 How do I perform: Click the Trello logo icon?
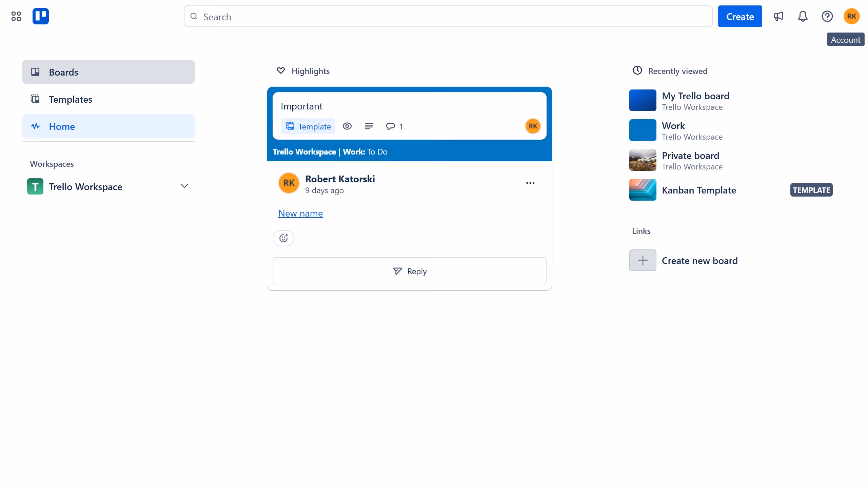41,16
